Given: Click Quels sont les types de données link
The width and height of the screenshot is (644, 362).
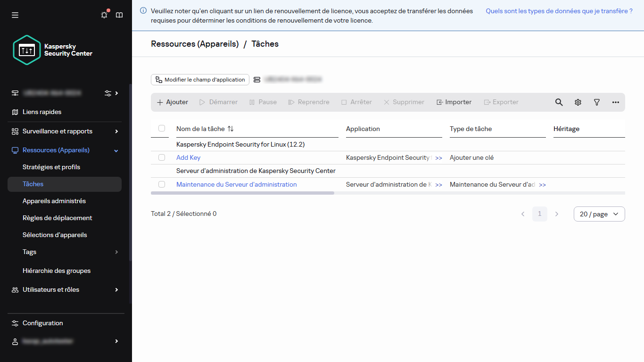Looking at the screenshot, I should (x=559, y=11).
